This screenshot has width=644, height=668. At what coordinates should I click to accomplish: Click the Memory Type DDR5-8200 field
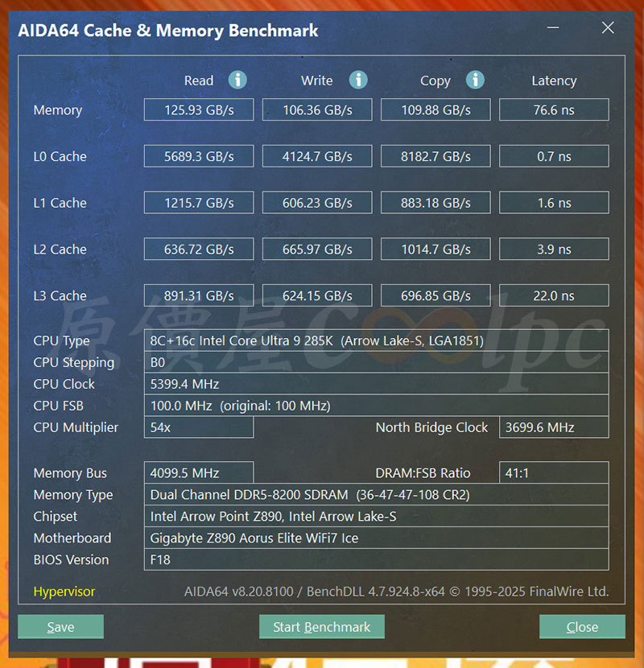(x=376, y=495)
